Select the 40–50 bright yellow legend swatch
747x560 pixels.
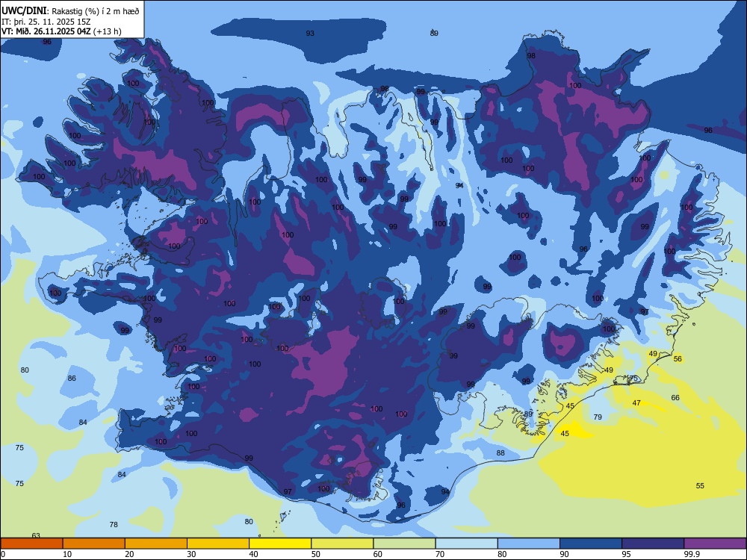coord(280,544)
